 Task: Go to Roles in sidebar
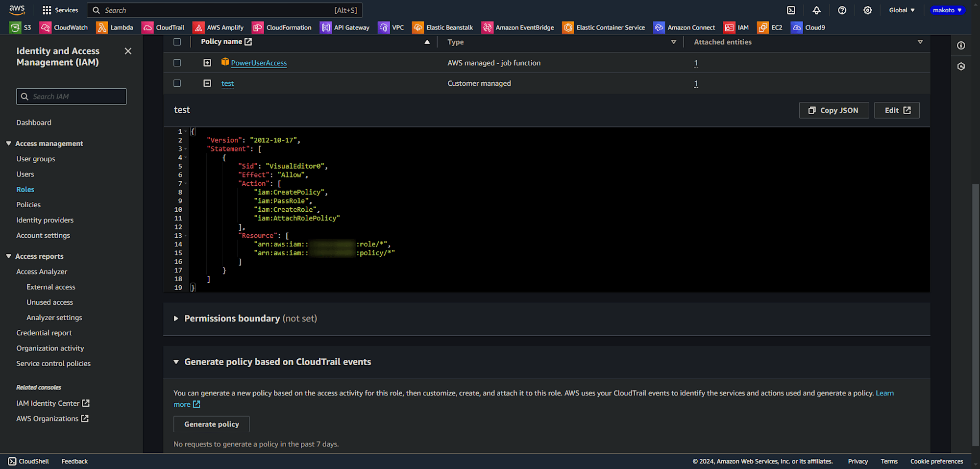25,189
